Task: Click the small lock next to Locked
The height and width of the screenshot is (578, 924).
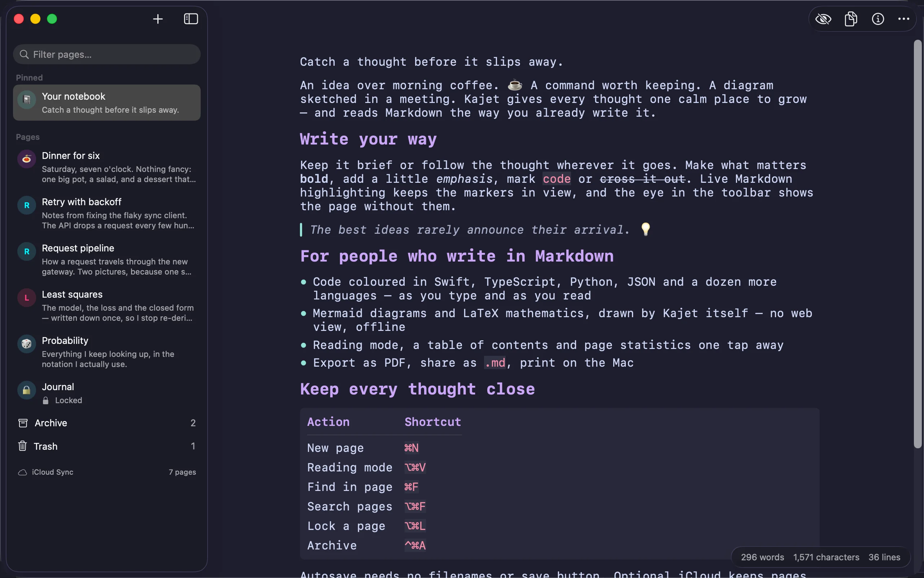Action: [x=45, y=400]
